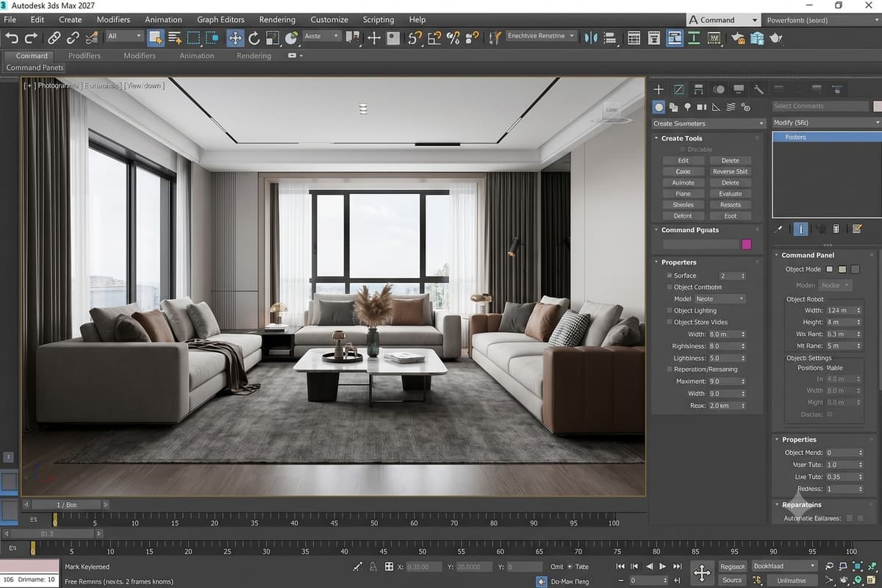Open the Aeste coordinate system dropdown
This screenshot has height=588, width=882.
point(322,36)
